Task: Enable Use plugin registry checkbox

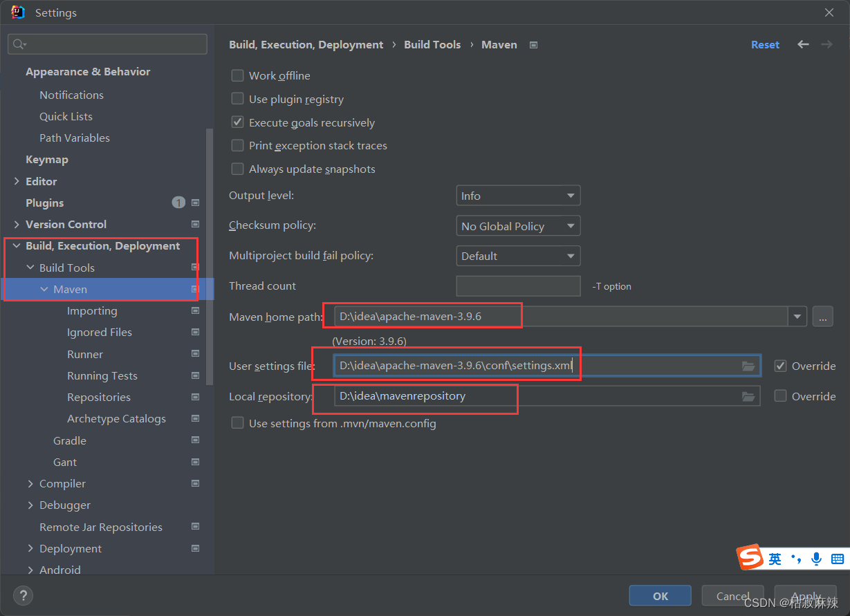Action: [x=237, y=99]
